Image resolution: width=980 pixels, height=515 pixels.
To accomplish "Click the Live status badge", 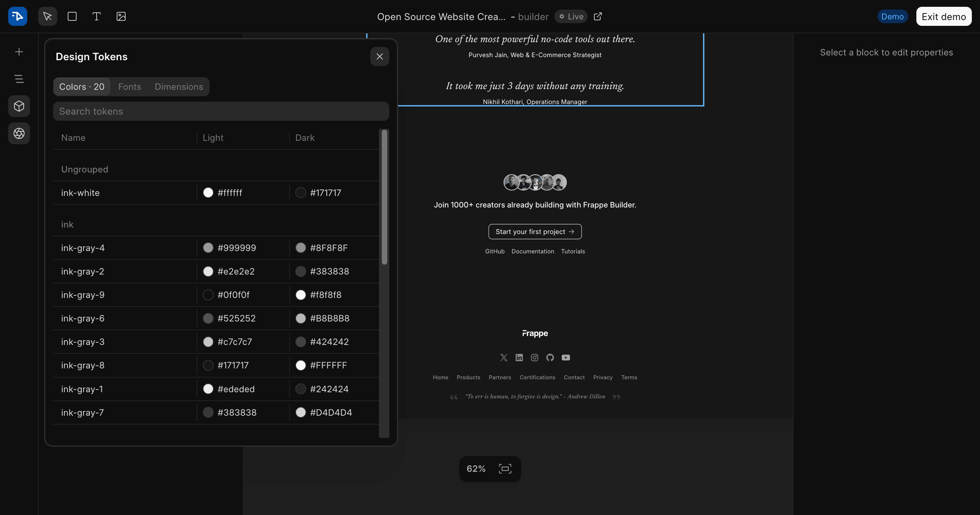I will point(571,16).
